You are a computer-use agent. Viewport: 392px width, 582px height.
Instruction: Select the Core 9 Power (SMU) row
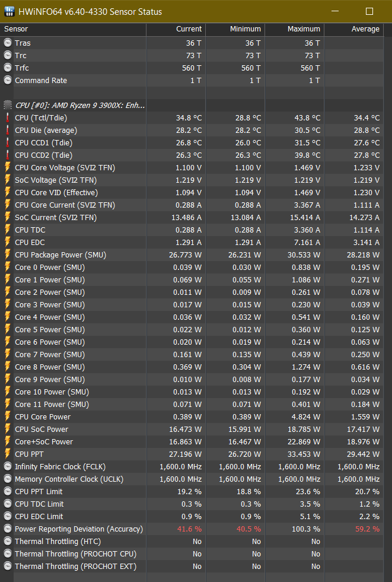(192, 379)
